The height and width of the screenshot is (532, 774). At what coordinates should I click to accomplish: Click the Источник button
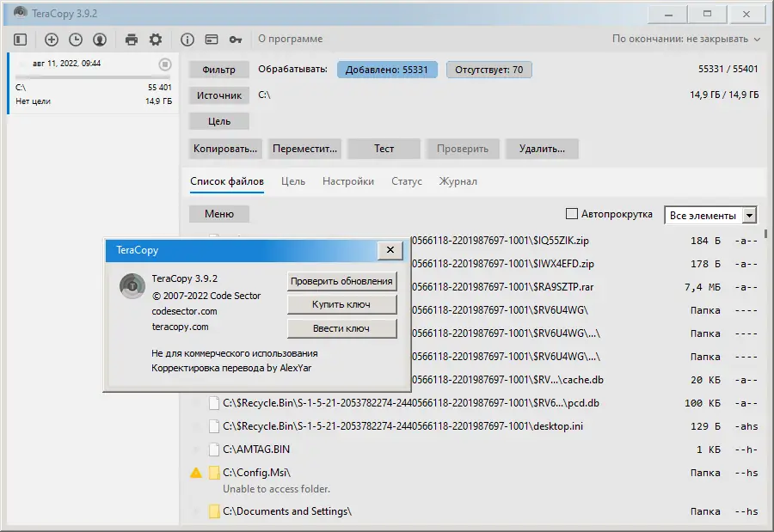click(x=218, y=95)
